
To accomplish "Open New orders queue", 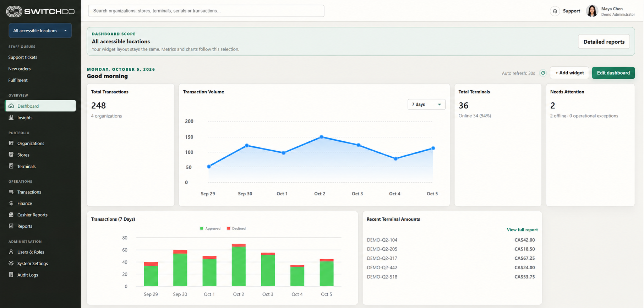I will (x=20, y=69).
